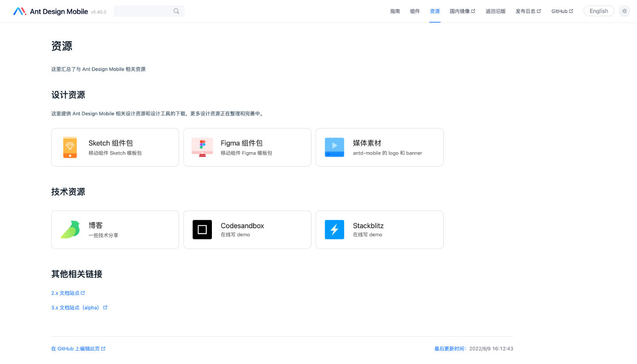Click external link icon after 3.x 文档站点（alpha）

pyautogui.click(x=105, y=307)
